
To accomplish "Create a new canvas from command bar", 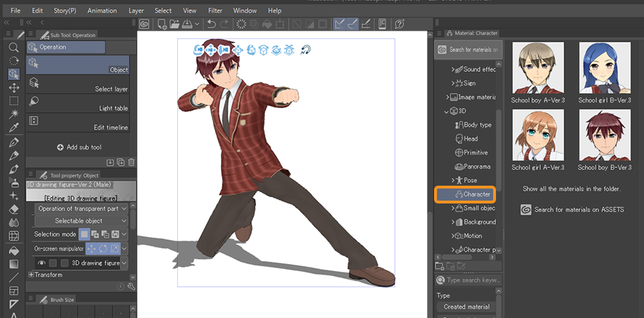I will coord(162,24).
